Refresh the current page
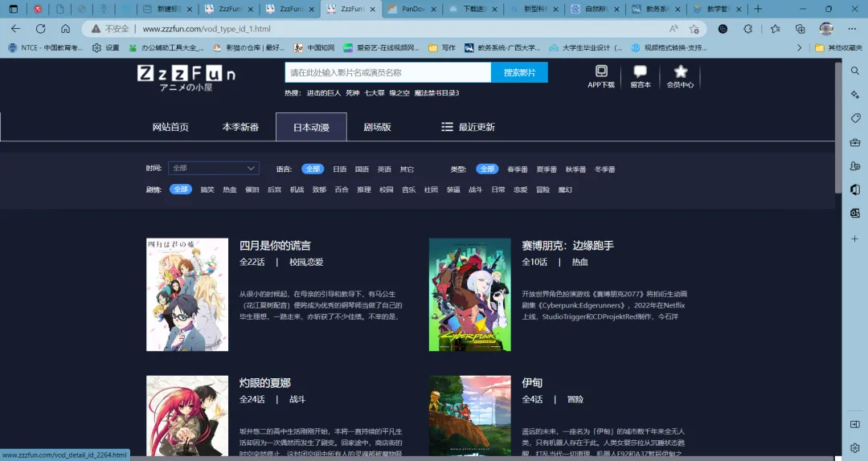 click(x=40, y=29)
